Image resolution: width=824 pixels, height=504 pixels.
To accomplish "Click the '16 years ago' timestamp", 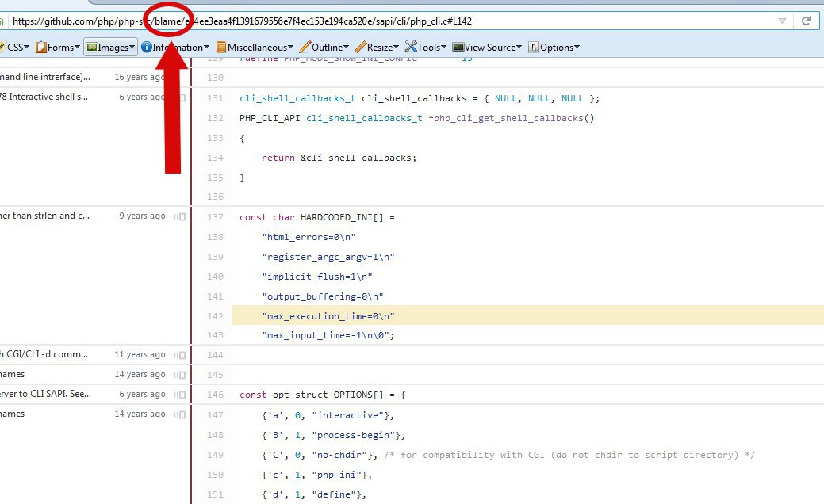I will pyautogui.click(x=140, y=77).
